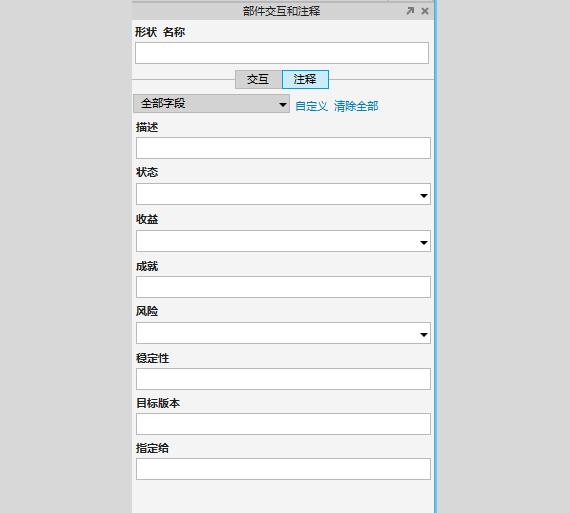Viewport: 570px width, 513px height.
Task: Expand the 状态 dropdown
Action: click(283, 194)
